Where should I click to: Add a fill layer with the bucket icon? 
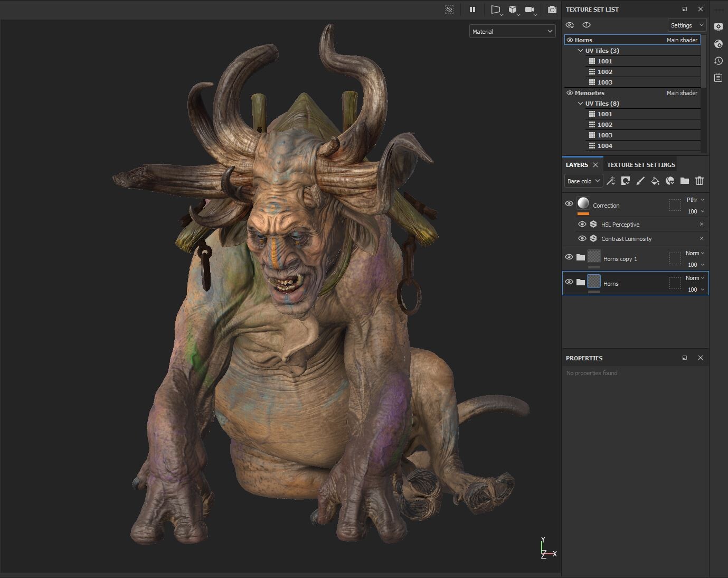pyautogui.click(x=655, y=181)
